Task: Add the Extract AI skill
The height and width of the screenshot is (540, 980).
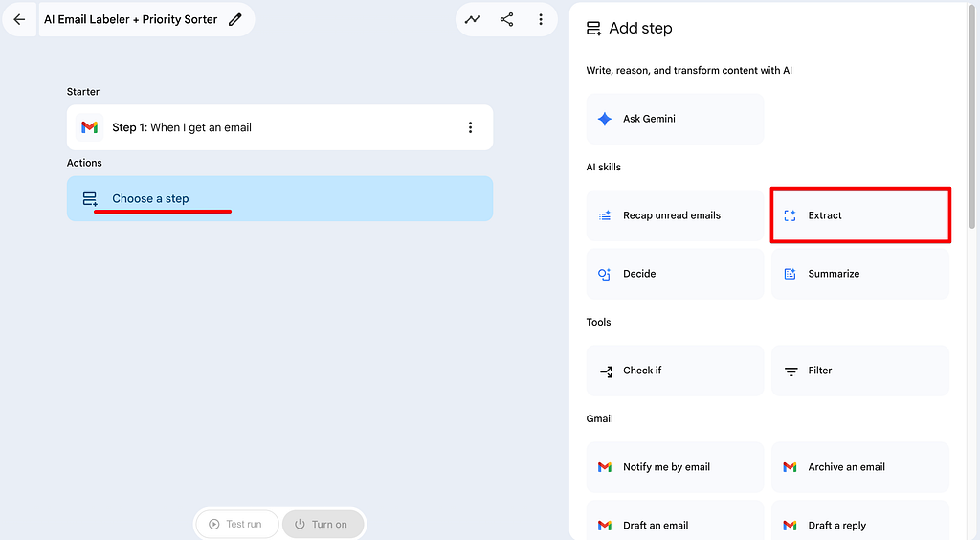Action: (860, 215)
